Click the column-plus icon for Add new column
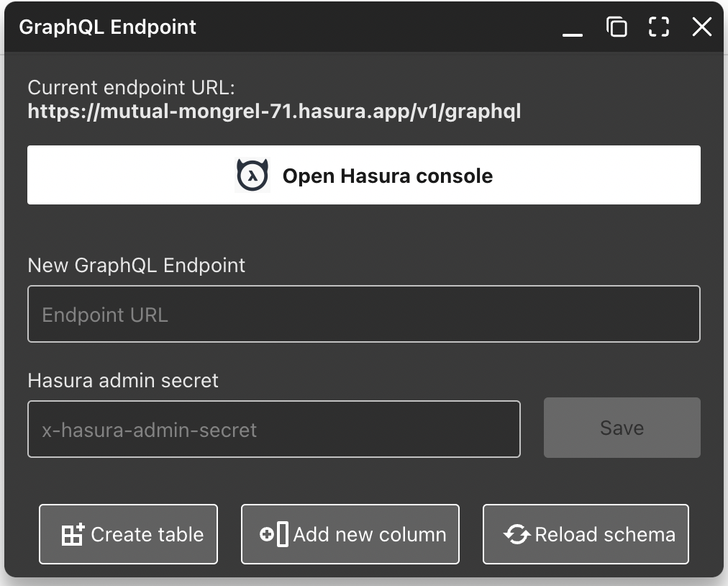The height and width of the screenshot is (586, 728). tap(274, 534)
